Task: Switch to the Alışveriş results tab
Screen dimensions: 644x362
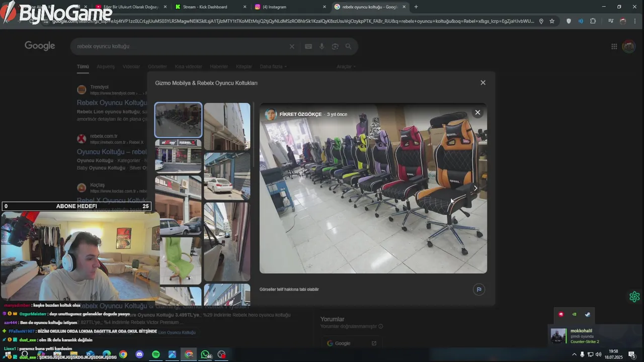Action: tap(106, 66)
